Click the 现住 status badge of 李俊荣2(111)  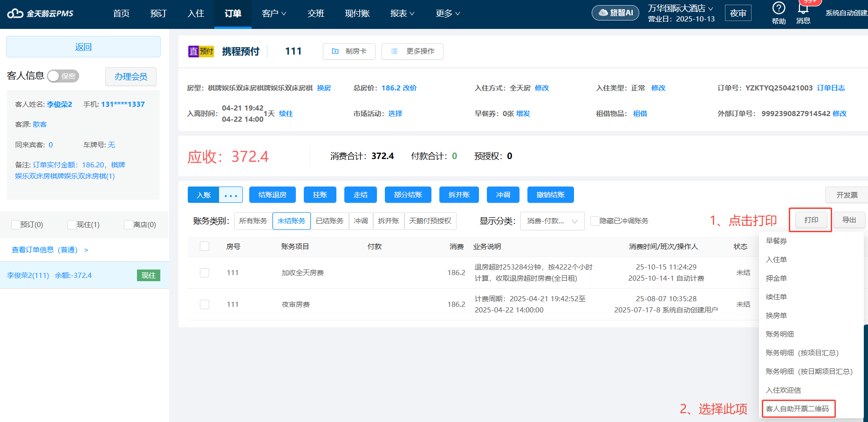pos(149,276)
